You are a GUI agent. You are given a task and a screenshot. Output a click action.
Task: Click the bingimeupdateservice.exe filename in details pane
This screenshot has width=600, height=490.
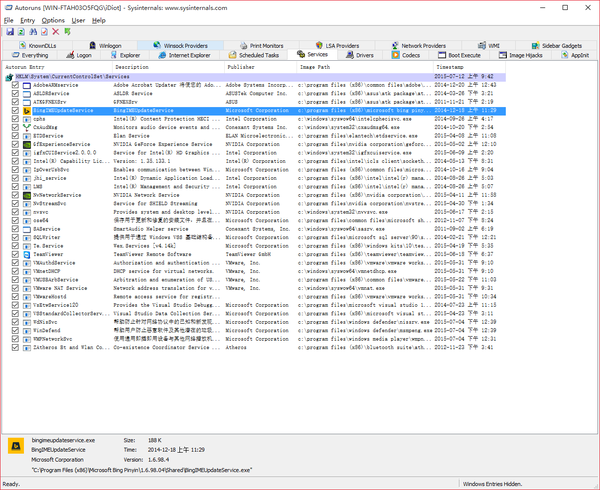tap(63, 440)
